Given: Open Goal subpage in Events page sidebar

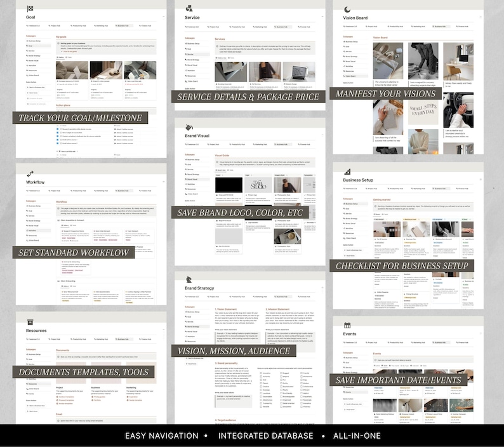Looking at the screenshot, I should (347, 363).
